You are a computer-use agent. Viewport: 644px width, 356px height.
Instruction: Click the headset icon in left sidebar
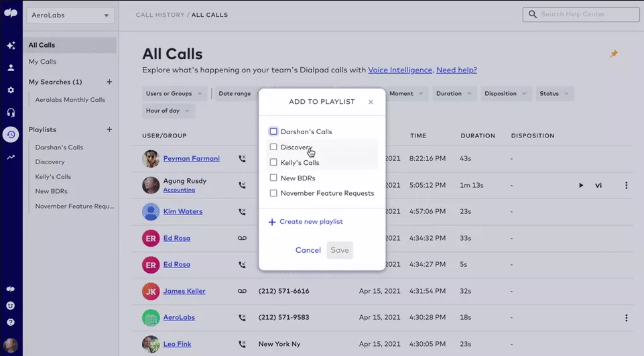tap(11, 112)
